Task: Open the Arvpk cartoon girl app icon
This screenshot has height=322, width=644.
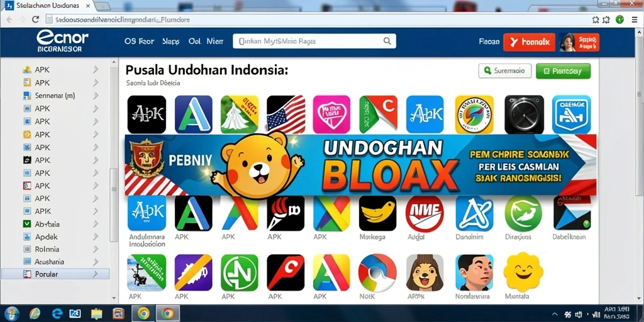Action: coord(425,272)
